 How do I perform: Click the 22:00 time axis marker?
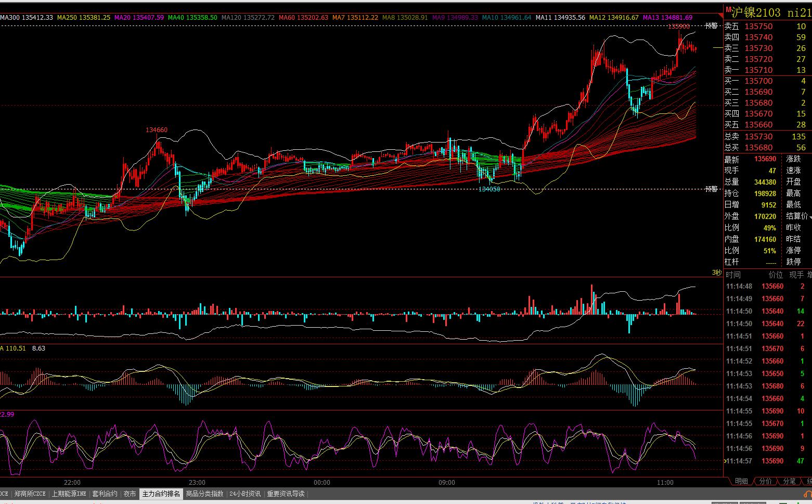coord(72,482)
